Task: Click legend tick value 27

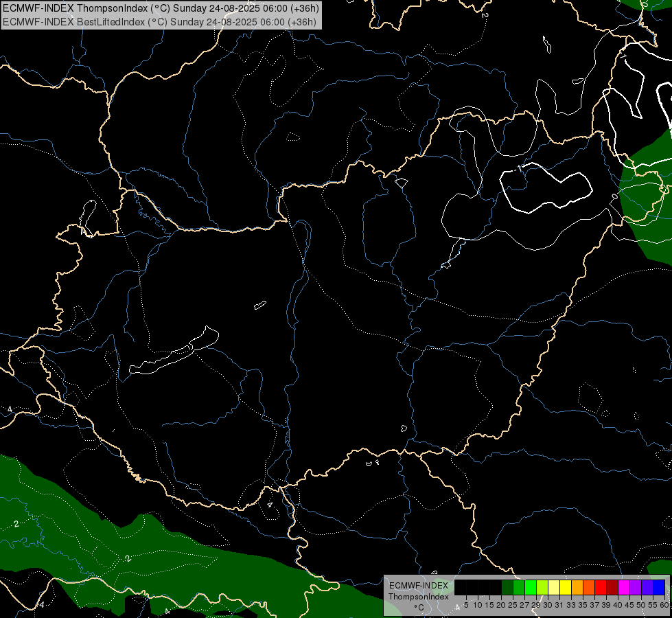Action: point(525,605)
